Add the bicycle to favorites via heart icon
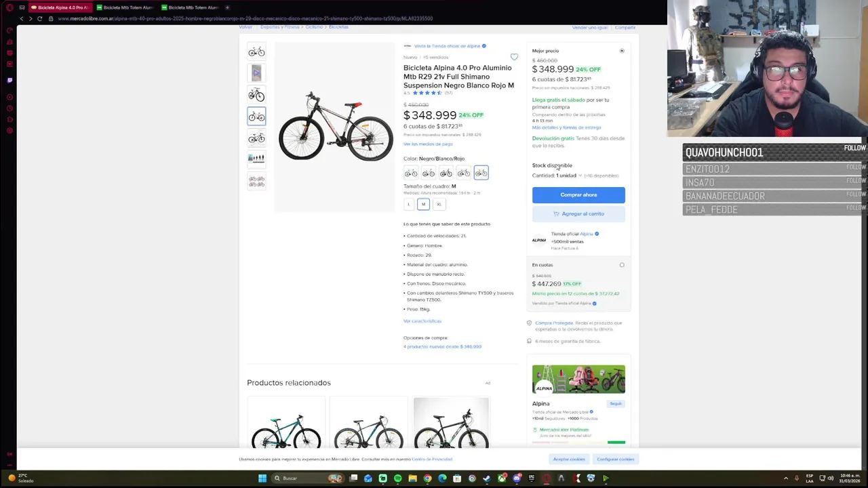This screenshot has height=488, width=868. click(x=514, y=57)
